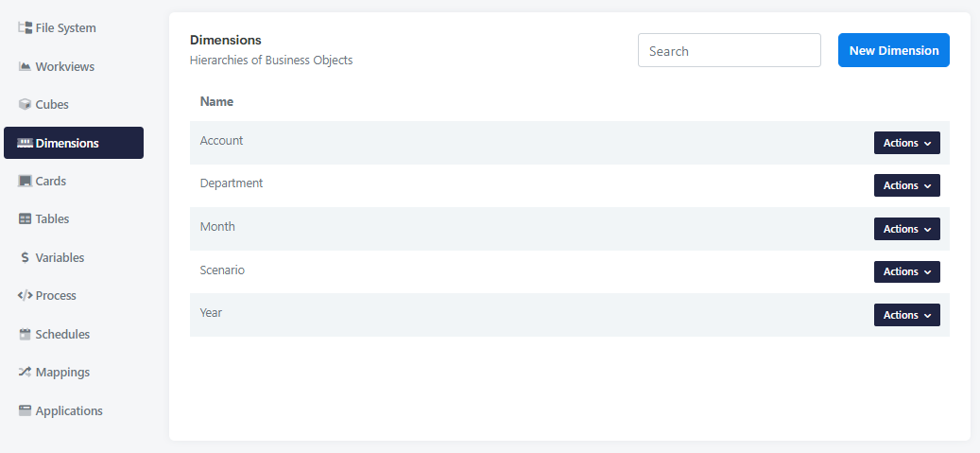Focus the dimensions Search field
980x453 pixels.
pyautogui.click(x=729, y=51)
